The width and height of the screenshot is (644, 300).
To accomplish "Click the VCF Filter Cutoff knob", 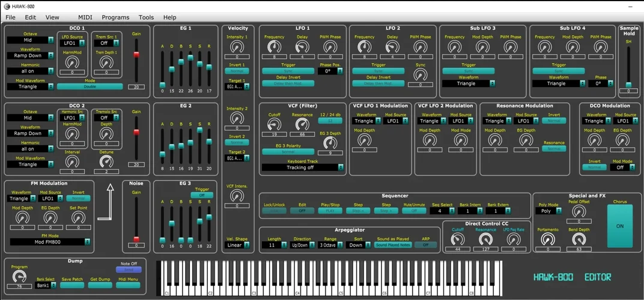I will pos(274,124).
